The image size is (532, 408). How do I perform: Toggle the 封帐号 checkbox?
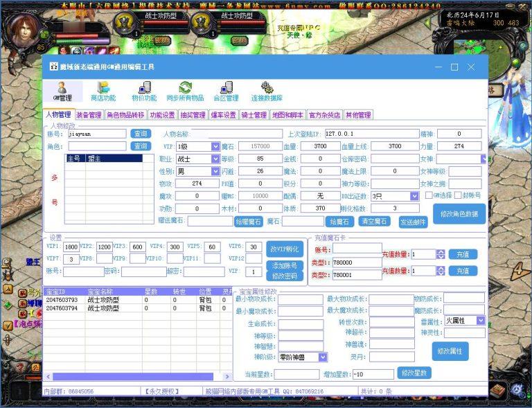pos(458,196)
